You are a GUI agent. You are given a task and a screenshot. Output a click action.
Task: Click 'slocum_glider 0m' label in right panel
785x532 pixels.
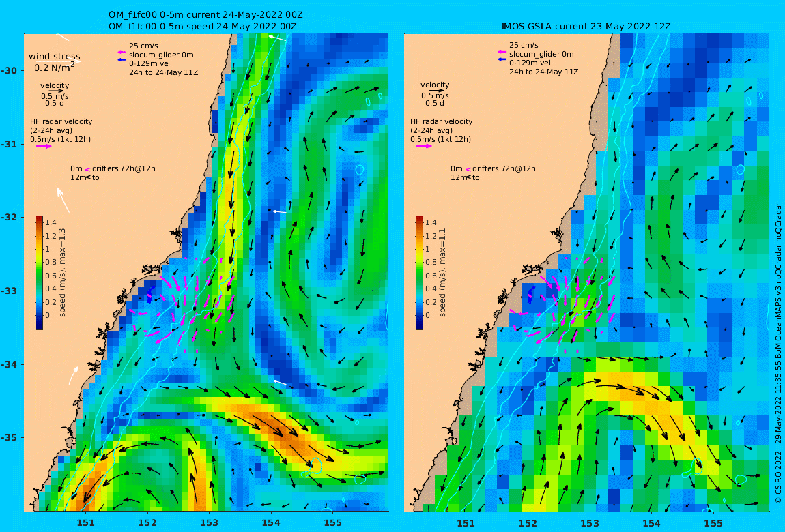tap(542, 54)
